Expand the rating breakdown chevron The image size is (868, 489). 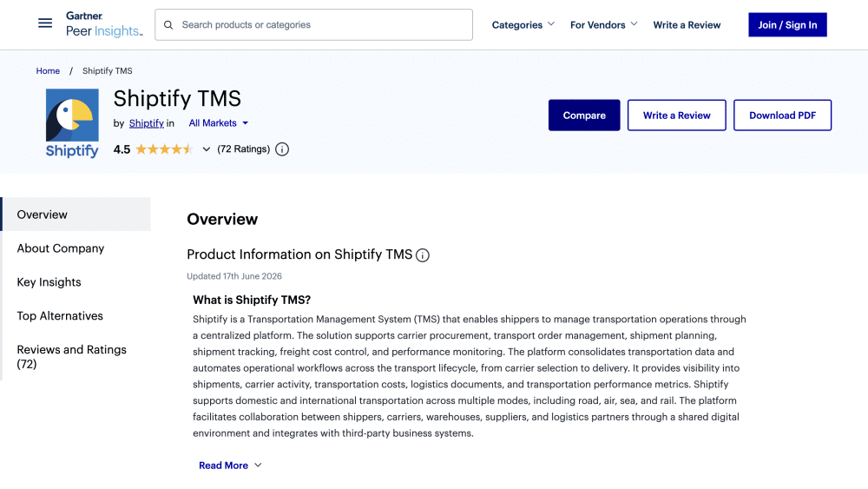[206, 149]
